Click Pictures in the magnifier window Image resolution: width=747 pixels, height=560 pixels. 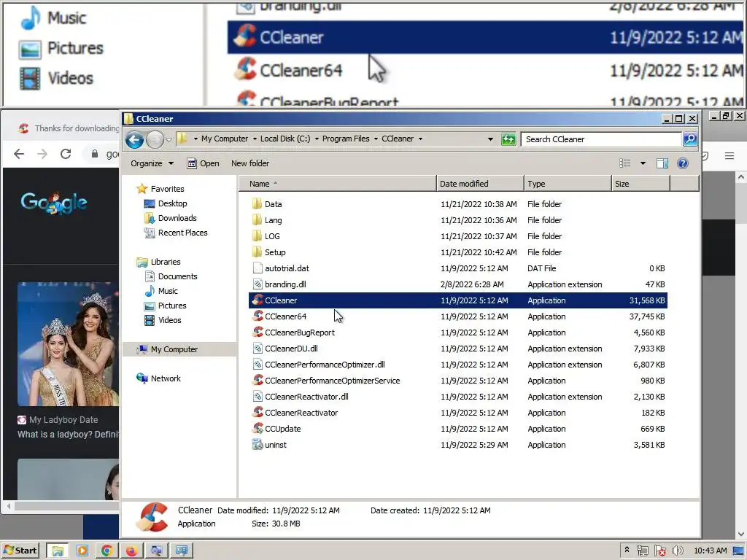point(61,48)
